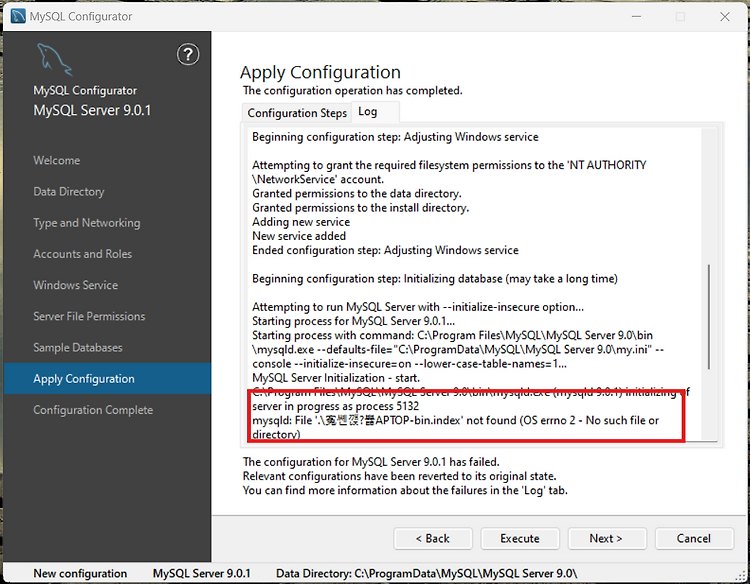Select the Log tab
750x584 pixels.
point(367,111)
